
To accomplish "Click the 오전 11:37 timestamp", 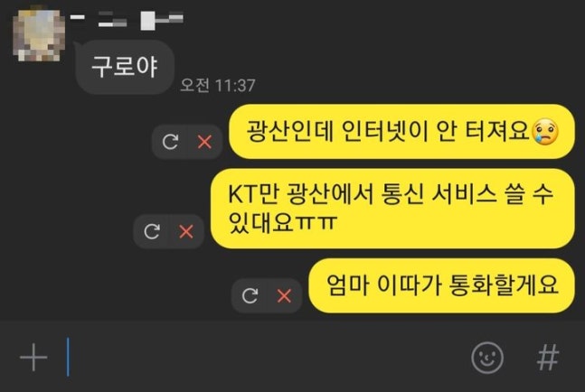I will pos(218,85).
